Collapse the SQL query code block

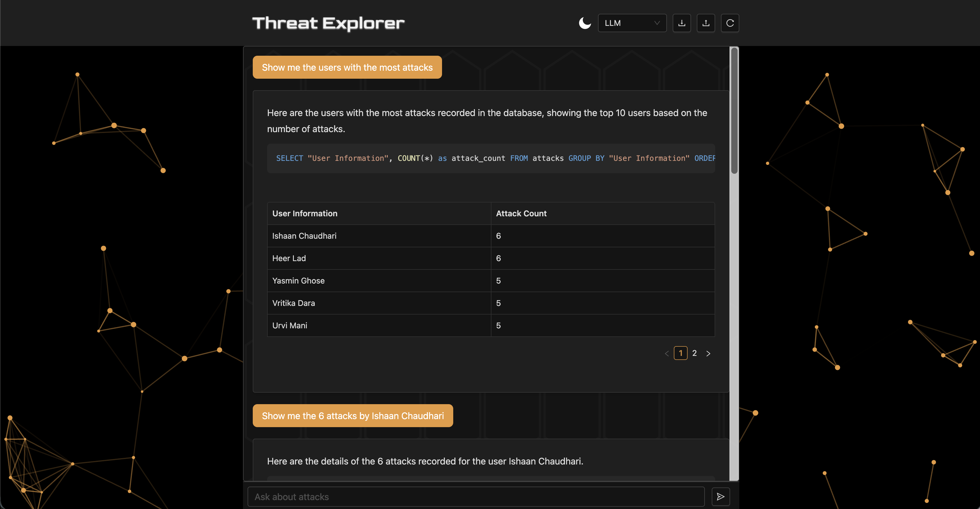[491, 158]
